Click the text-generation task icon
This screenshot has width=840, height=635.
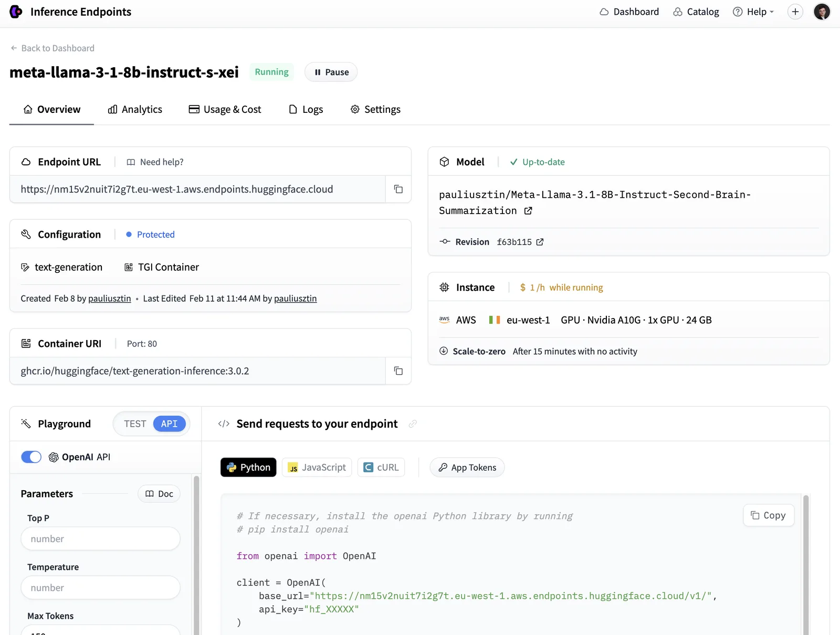point(25,267)
